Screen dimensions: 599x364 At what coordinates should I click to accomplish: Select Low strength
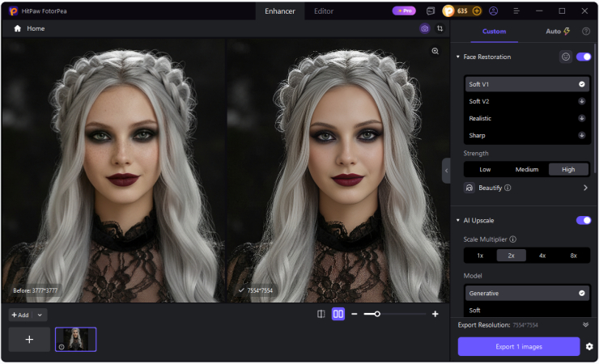pos(485,169)
